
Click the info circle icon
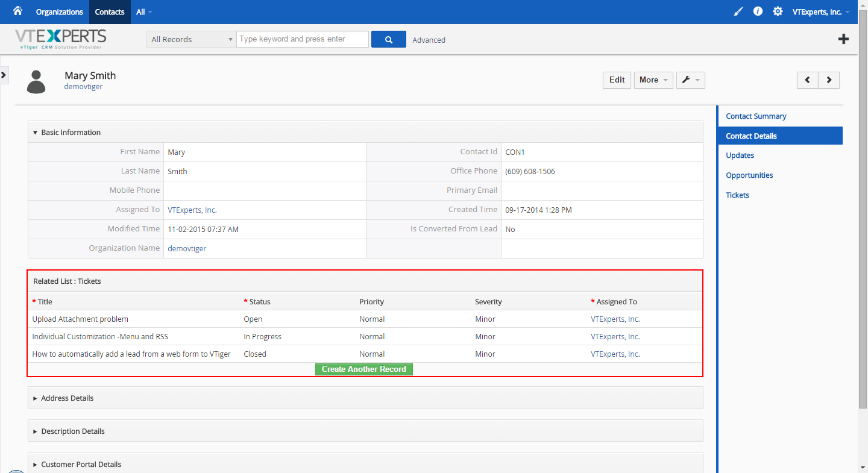(758, 11)
